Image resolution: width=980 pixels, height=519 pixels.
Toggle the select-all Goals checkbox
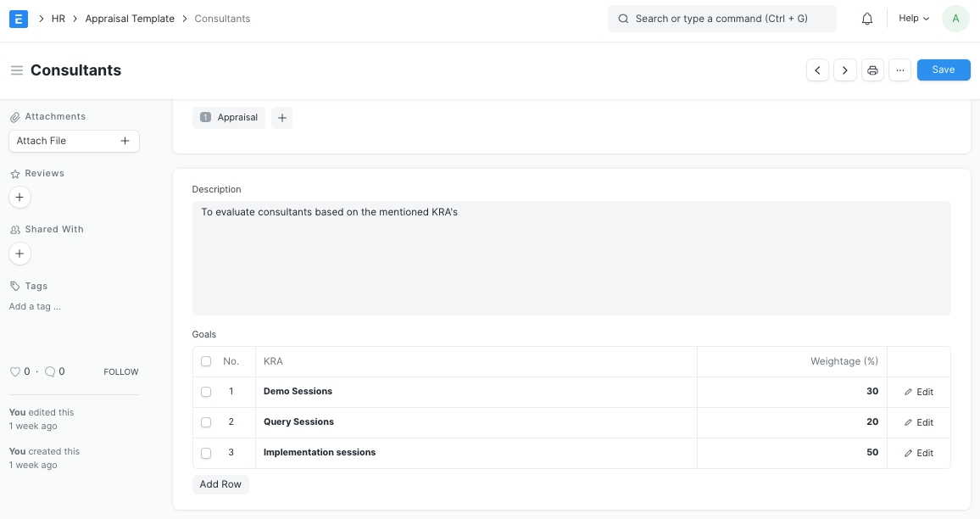coord(206,361)
